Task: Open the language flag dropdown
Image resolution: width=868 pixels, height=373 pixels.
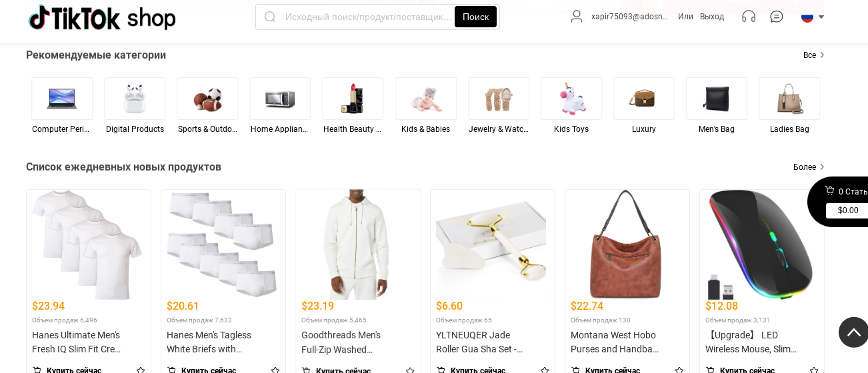Action: 813,17
